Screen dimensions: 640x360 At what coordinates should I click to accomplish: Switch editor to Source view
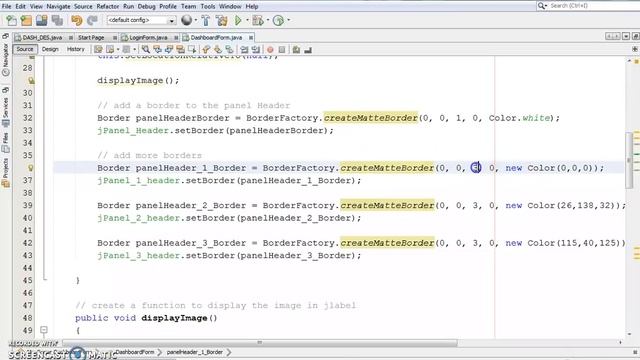(x=25, y=49)
